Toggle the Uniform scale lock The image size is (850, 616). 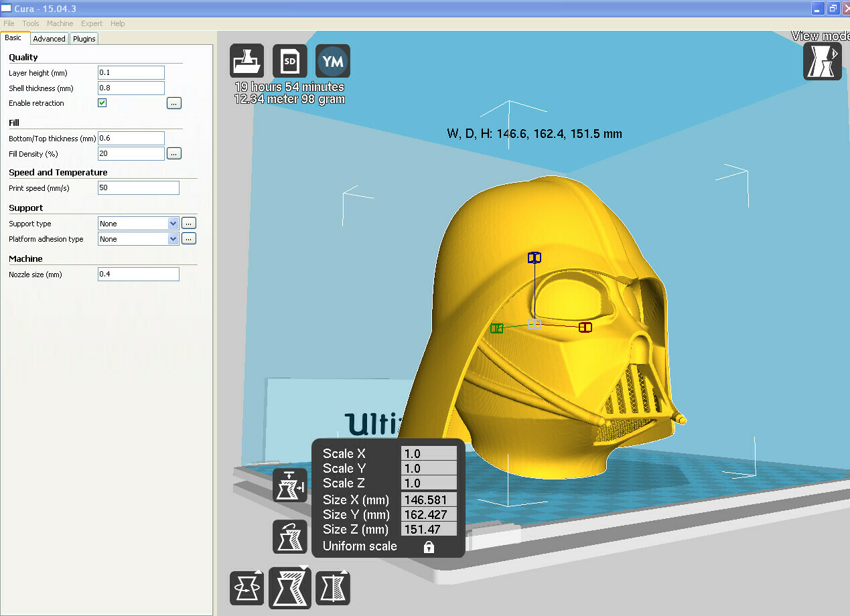pos(429,547)
